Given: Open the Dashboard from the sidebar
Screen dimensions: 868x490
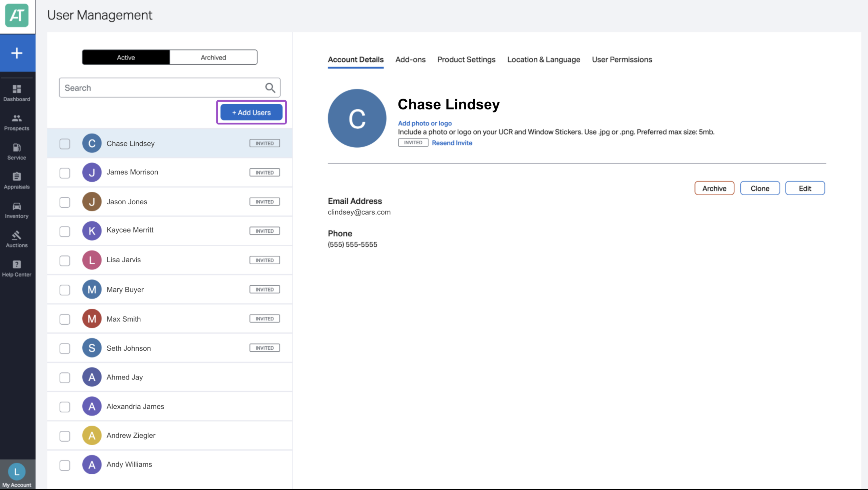Looking at the screenshot, I should pos(17,93).
